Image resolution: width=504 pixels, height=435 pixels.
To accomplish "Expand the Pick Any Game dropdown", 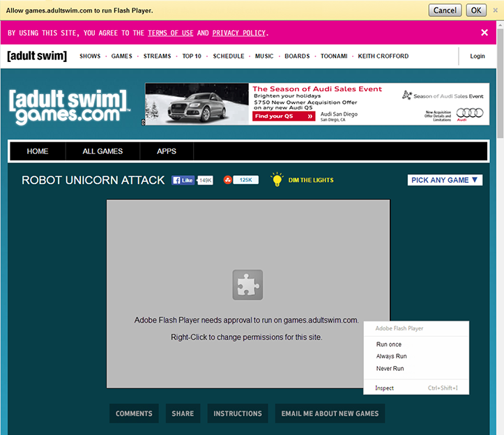I will pos(445,180).
